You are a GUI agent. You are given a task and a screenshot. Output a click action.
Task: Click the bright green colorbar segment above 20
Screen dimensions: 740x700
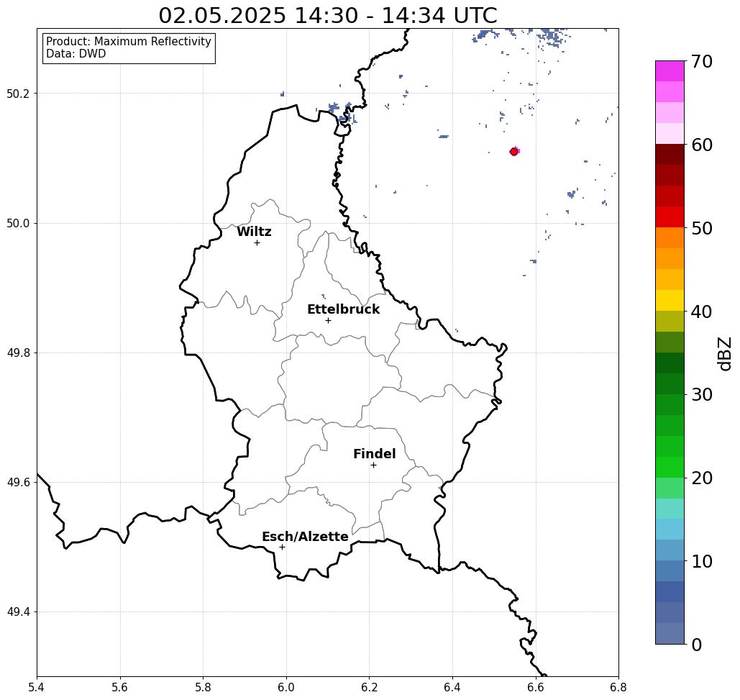tap(670, 467)
